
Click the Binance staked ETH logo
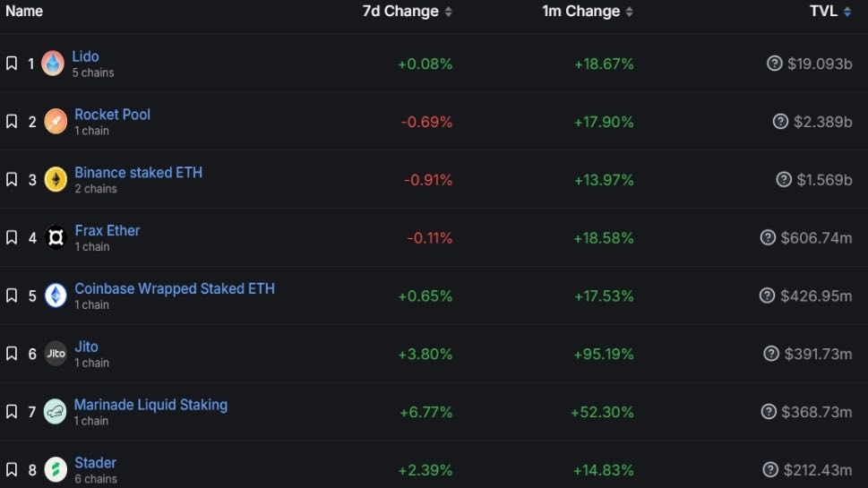(56, 179)
